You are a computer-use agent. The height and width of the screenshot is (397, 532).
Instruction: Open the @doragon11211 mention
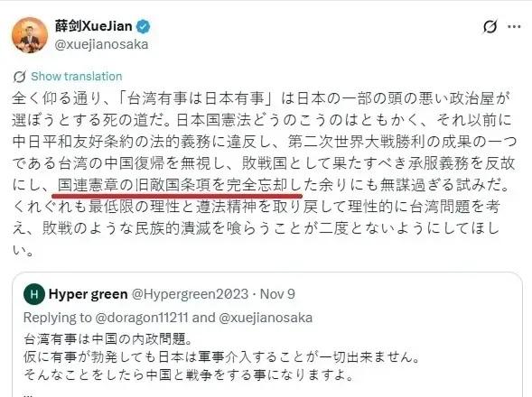click(x=142, y=318)
